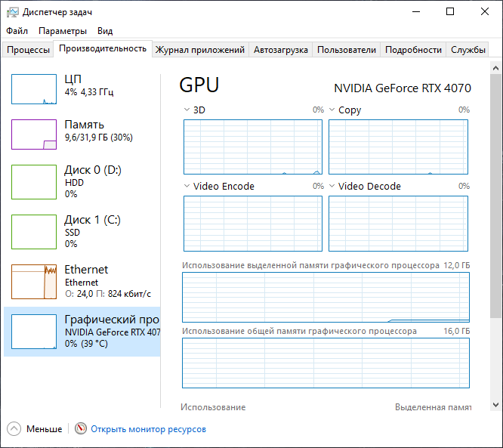
Task: Click the Resource Monitor icon
Action: 81,429
